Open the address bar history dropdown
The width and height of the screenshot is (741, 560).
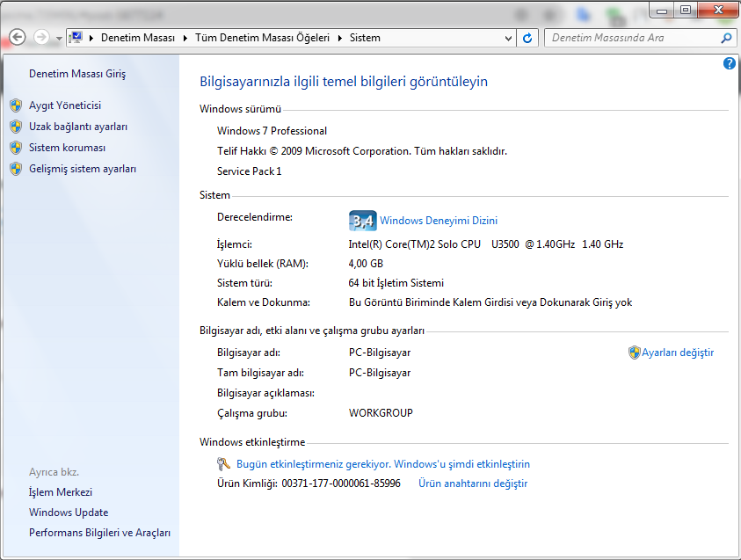(508, 39)
